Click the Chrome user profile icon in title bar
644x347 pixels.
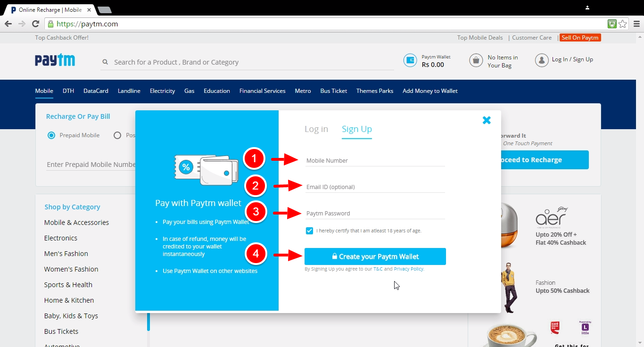pyautogui.click(x=587, y=8)
